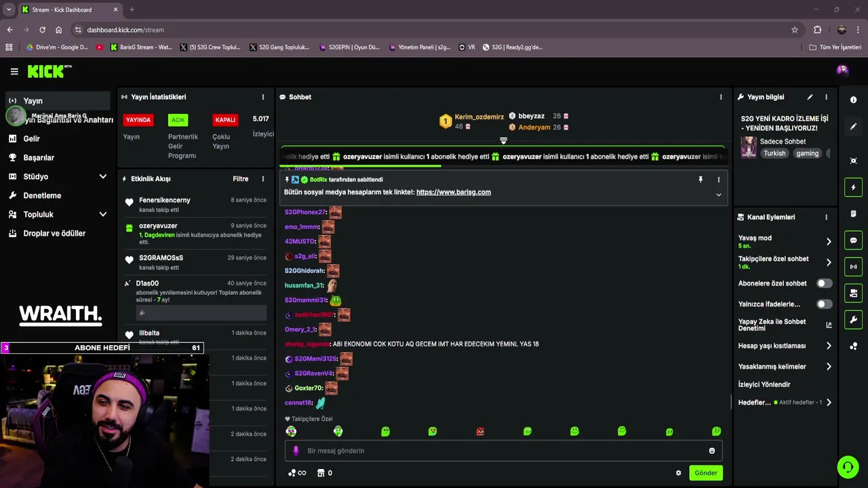This screenshot has width=868, height=488.
Task: Edit stream info with the pencil icon
Action: pyautogui.click(x=810, y=97)
